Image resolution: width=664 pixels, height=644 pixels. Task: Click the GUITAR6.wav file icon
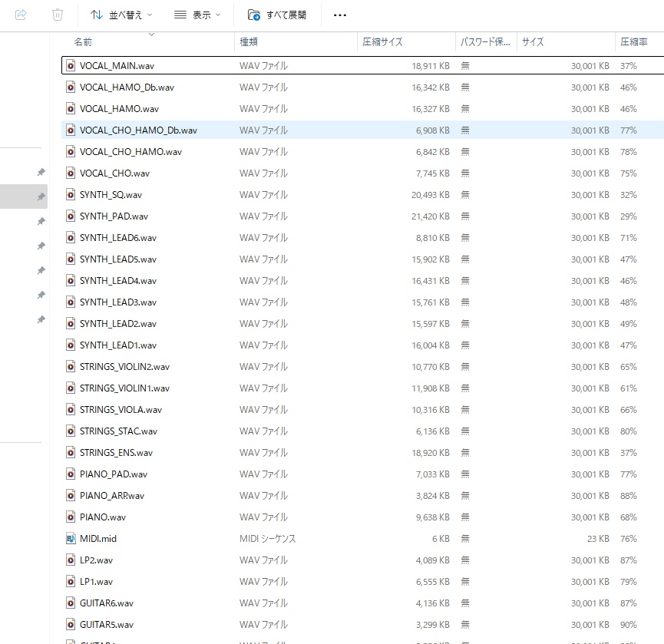71,603
